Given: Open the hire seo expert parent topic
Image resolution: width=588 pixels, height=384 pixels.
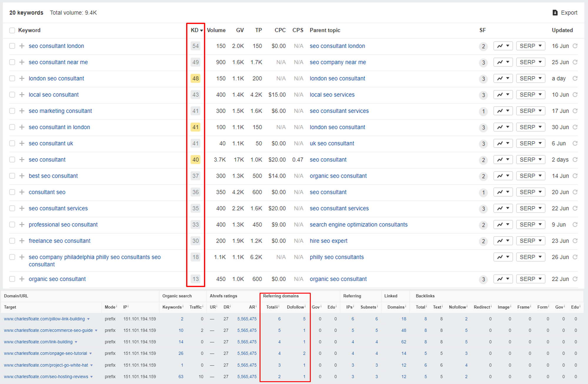Looking at the screenshot, I should pos(328,241).
